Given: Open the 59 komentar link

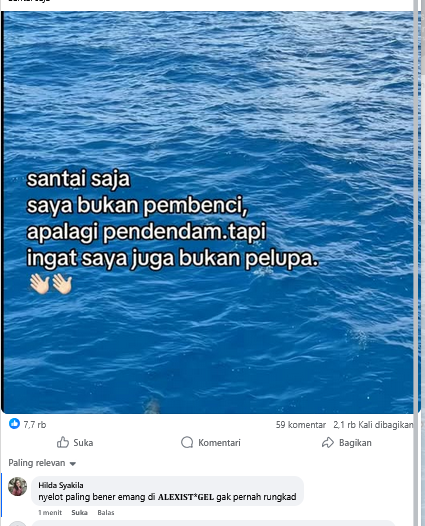Looking at the screenshot, I should click(301, 425).
